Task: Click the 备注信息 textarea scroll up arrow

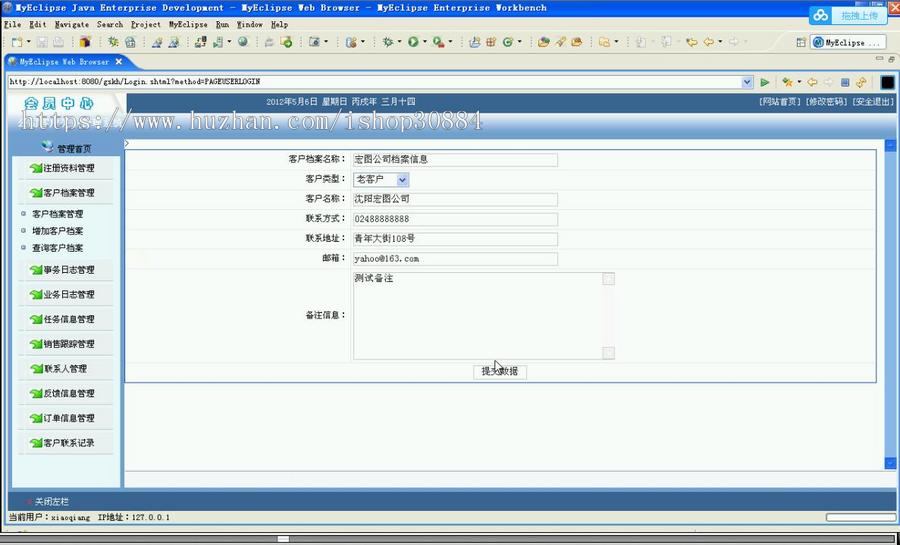Action: click(608, 279)
